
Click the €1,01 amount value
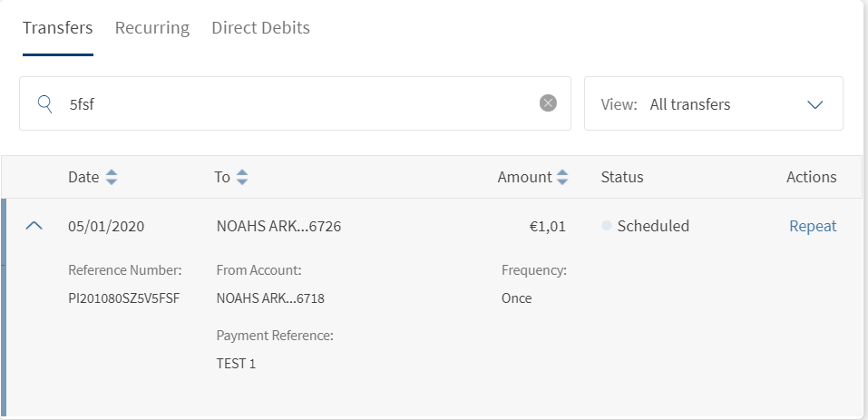[x=547, y=226]
